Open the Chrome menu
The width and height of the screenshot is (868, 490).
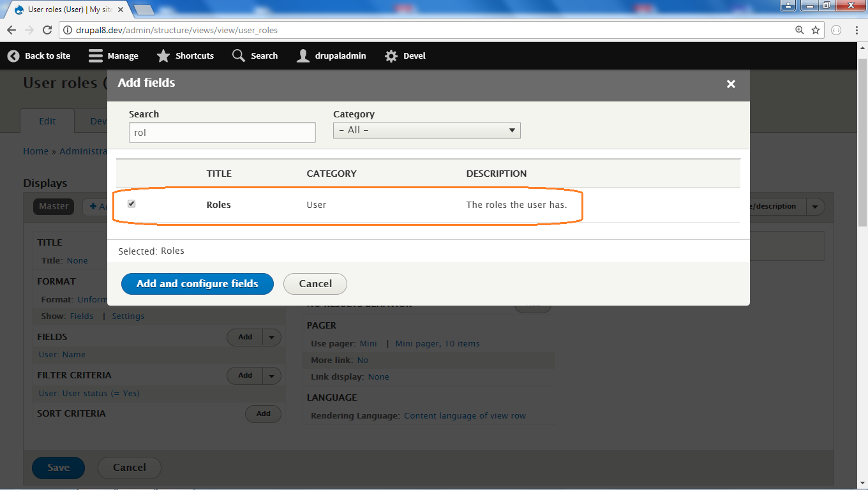[x=855, y=30]
